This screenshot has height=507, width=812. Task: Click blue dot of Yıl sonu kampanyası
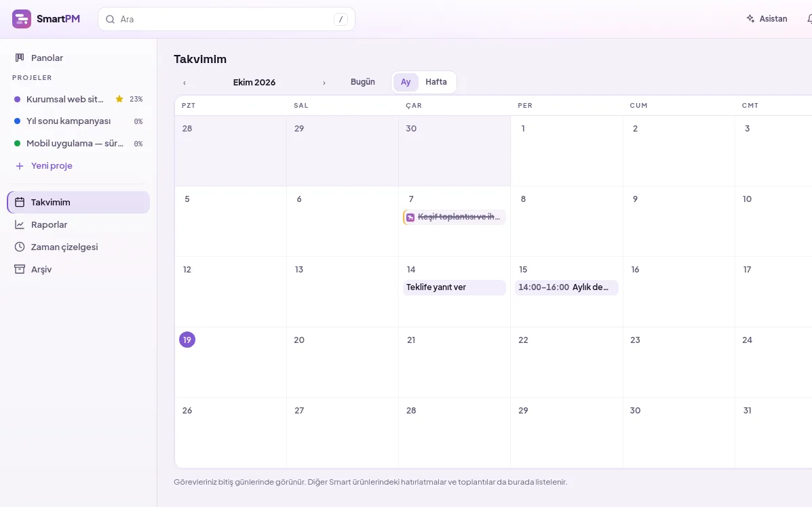click(17, 121)
